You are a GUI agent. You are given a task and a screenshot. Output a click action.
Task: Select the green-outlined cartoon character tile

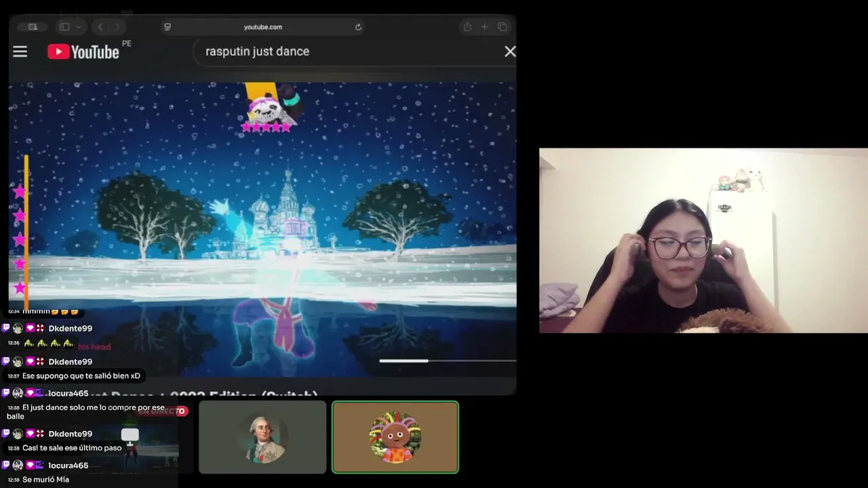click(x=395, y=437)
